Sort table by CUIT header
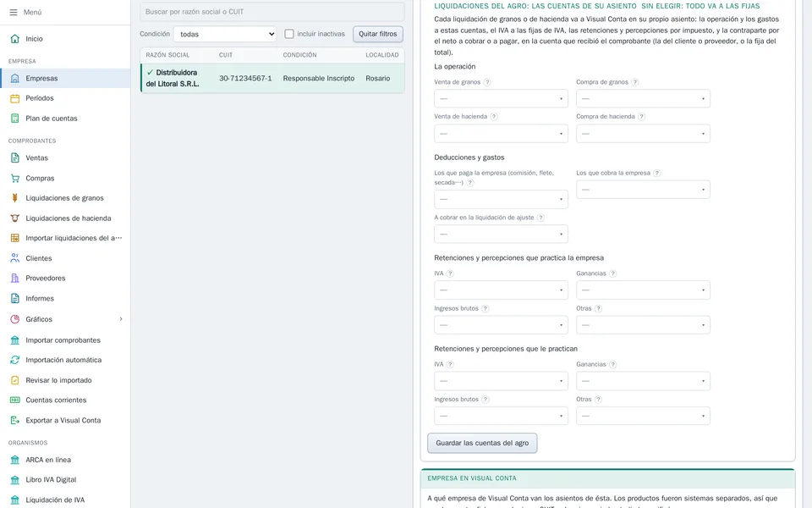The image size is (812, 508). pos(226,55)
